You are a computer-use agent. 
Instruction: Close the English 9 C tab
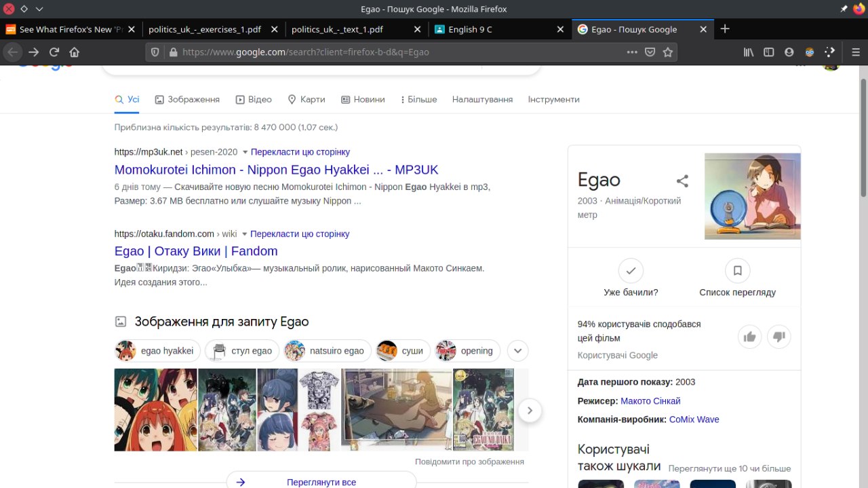tap(560, 29)
